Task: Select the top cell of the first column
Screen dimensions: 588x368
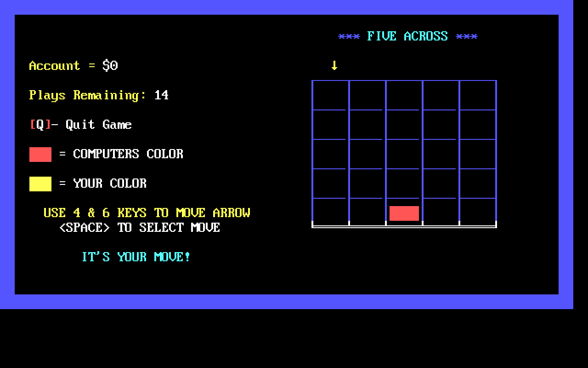Action: click(x=330, y=96)
